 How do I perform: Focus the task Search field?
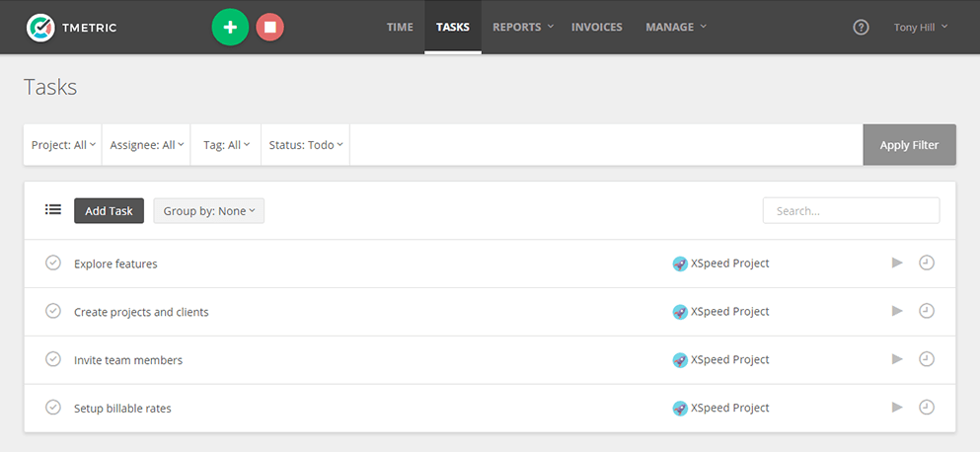(851, 211)
